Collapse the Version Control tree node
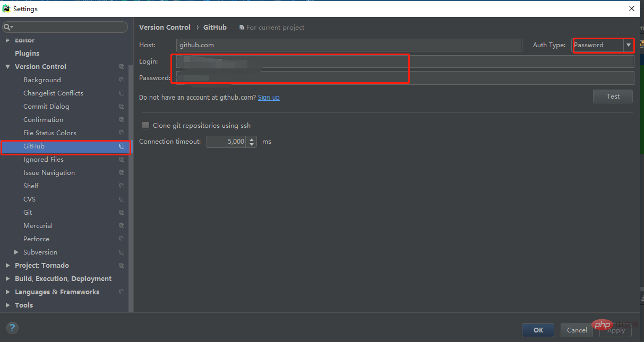 [7, 67]
